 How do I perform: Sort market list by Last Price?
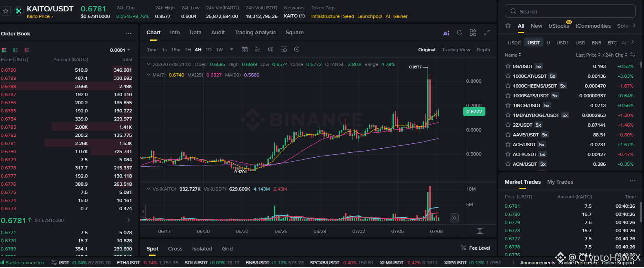click(588, 55)
